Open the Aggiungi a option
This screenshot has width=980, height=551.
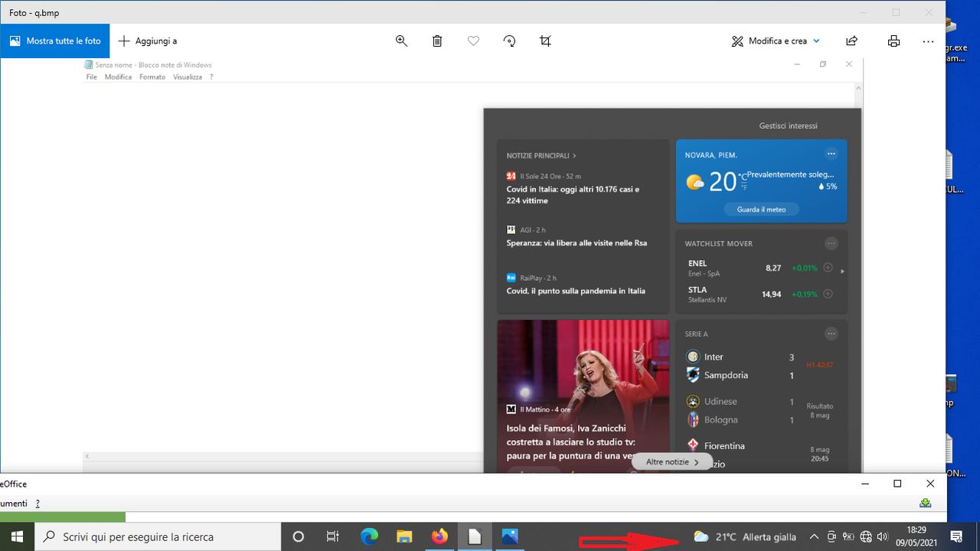click(148, 41)
